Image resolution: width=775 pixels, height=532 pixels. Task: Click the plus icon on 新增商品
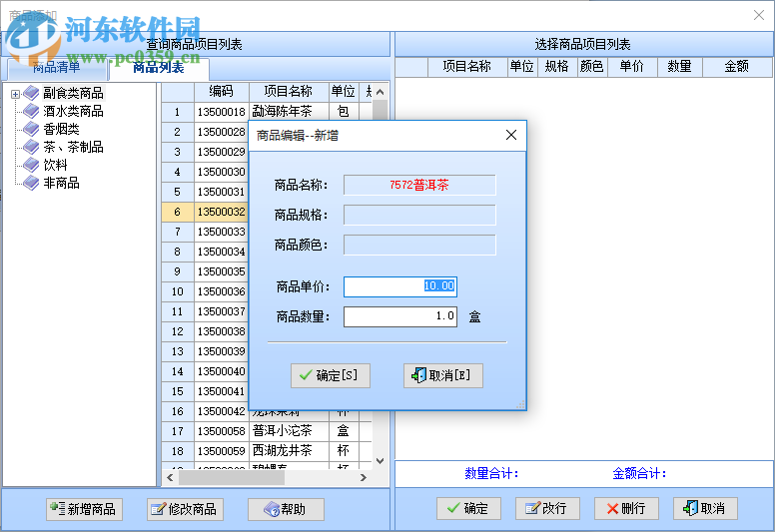tap(57, 508)
